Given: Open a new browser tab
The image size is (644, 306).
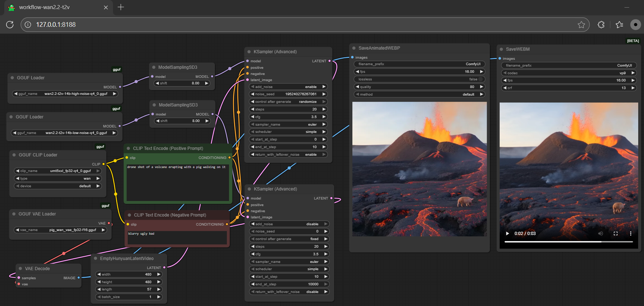Looking at the screenshot, I should click(x=121, y=7).
